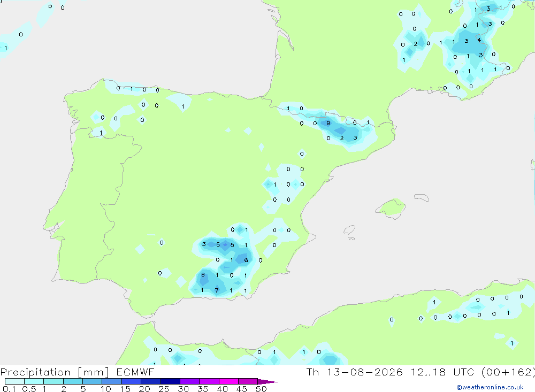Screen dimensions: 535x392
Task: Click the '4' precipitation value over southeastern France
Action: 479,40
